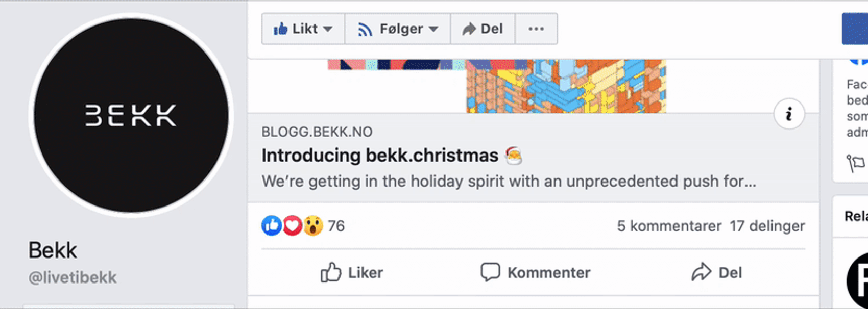Like the post with the Liker button
868x309 pixels.
point(352,272)
